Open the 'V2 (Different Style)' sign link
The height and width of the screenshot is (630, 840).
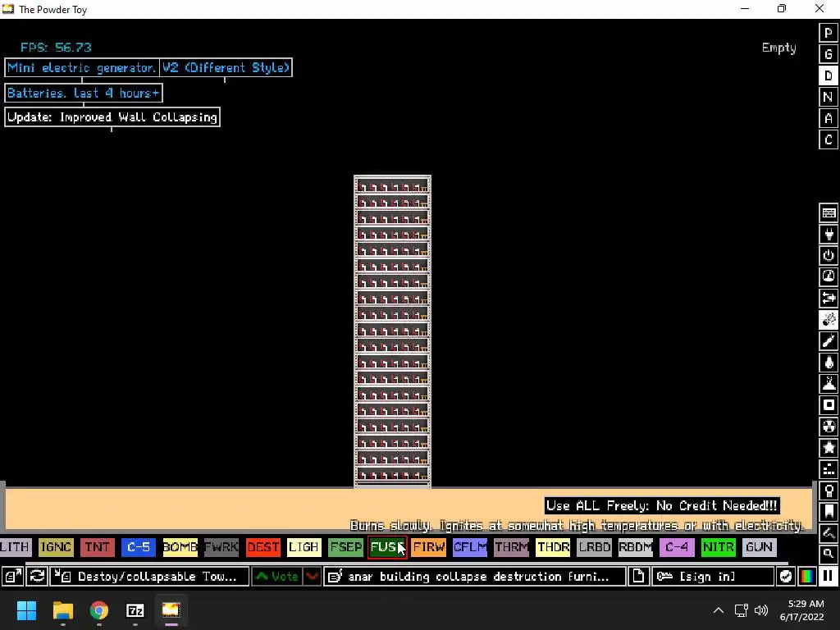pyautogui.click(x=226, y=67)
